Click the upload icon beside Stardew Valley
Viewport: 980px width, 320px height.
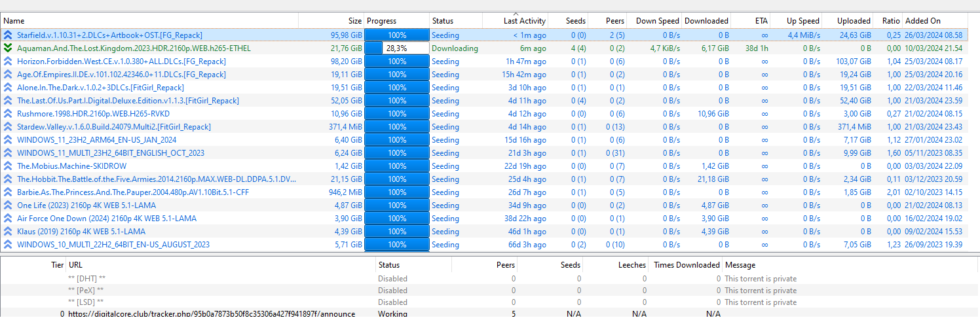coord(8,127)
